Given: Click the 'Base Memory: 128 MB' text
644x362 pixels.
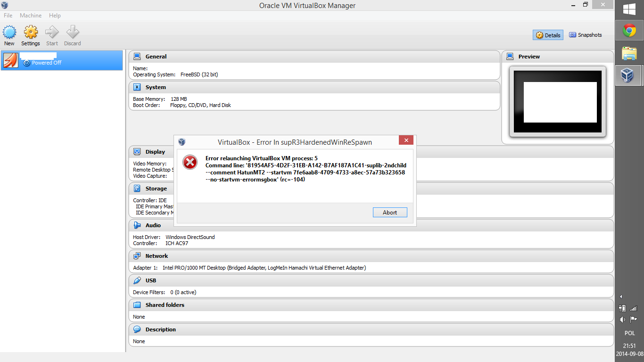Looking at the screenshot, I should [160, 99].
